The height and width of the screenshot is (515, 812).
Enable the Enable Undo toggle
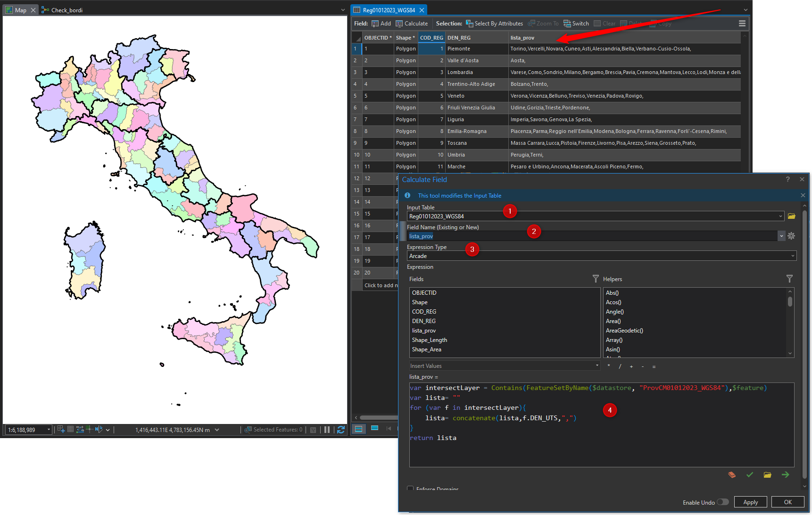click(723, 502)
